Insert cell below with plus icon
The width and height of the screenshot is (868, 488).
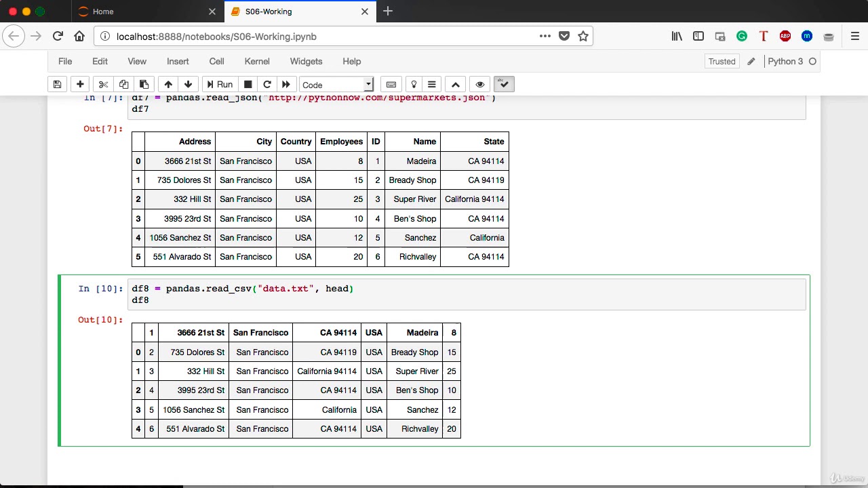tap(80, 85)
